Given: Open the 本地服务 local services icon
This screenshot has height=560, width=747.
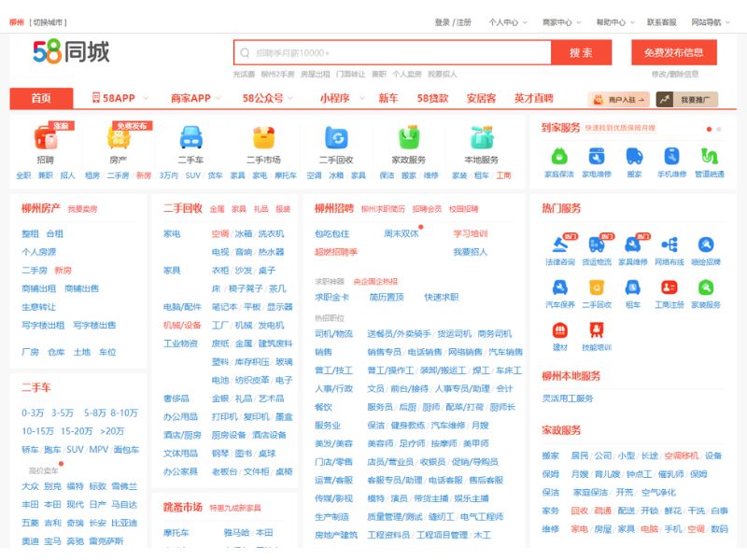Looking at the screenshot, I should tap(482, 137).
